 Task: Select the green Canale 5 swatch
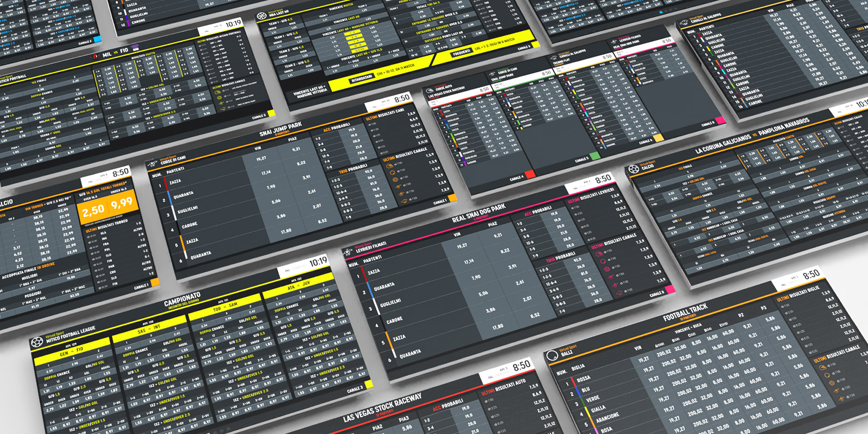tap(595, 156)
